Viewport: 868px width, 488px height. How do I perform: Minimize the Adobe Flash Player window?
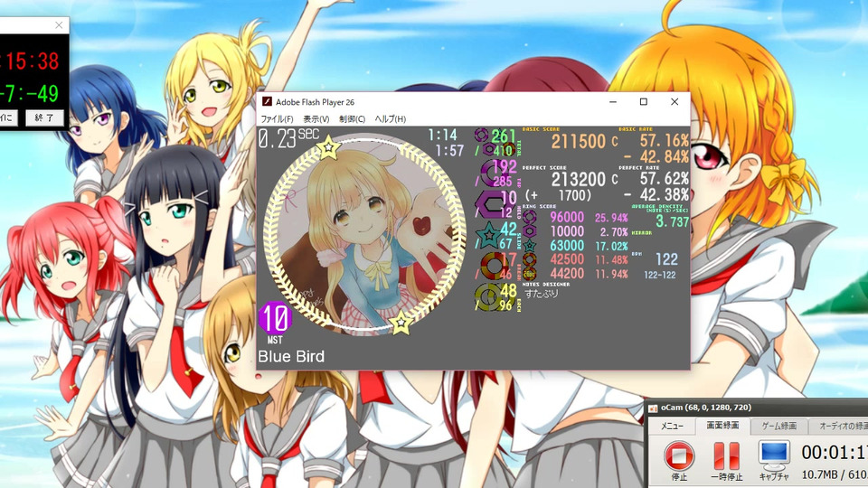[613, 102]
